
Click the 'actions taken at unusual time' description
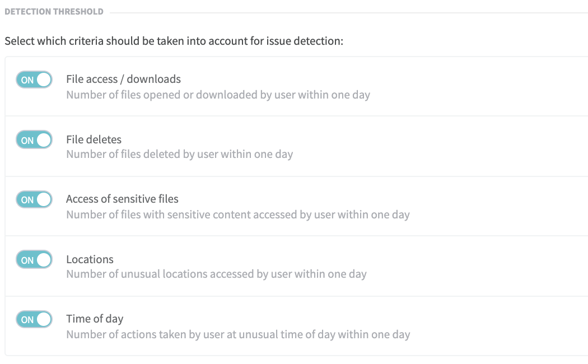(x=238, y=334)
